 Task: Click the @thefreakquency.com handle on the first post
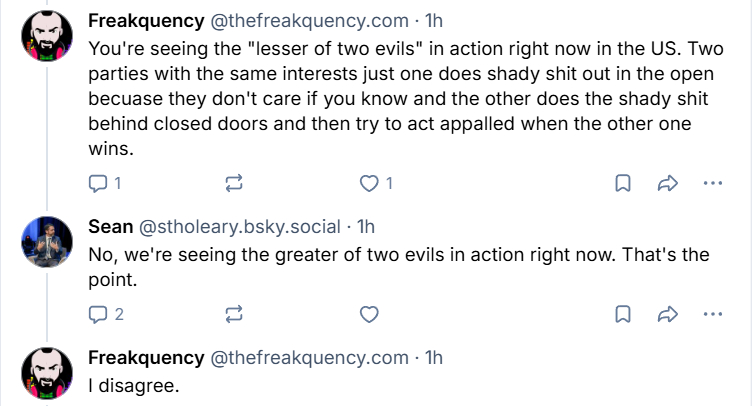[x=311, y=20]
